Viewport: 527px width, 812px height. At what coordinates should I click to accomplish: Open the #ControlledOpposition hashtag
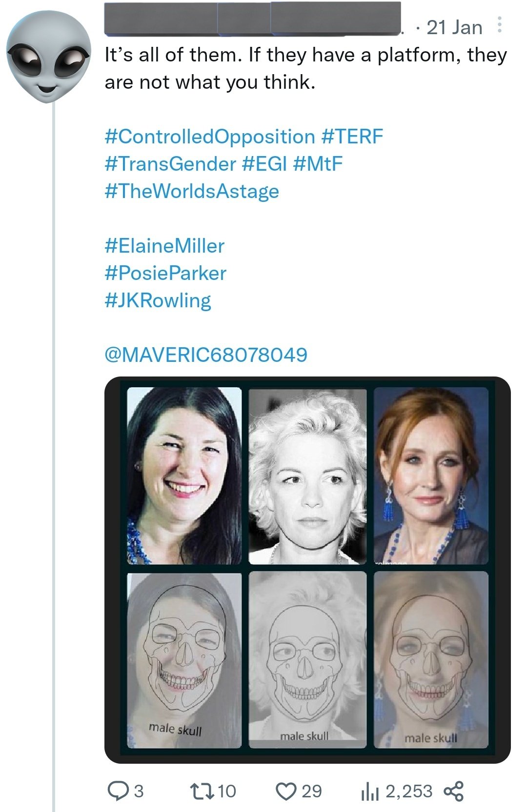[210, 137]
